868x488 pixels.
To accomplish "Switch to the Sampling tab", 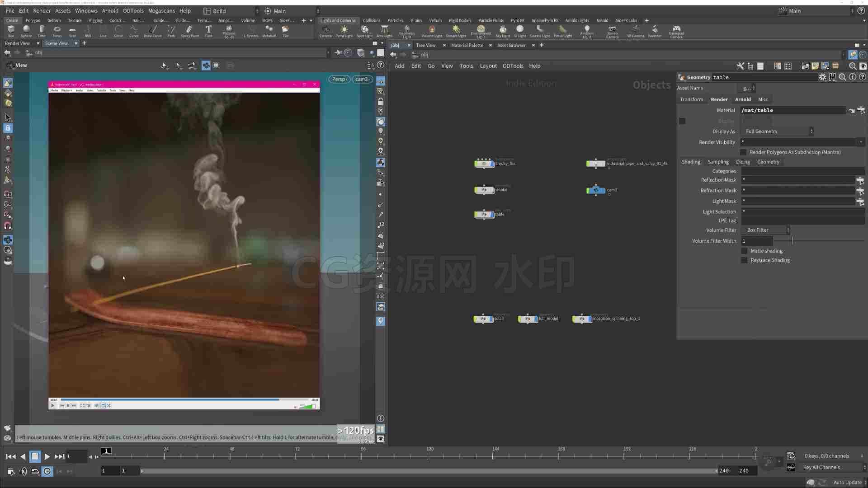I will tap(718, 162).
